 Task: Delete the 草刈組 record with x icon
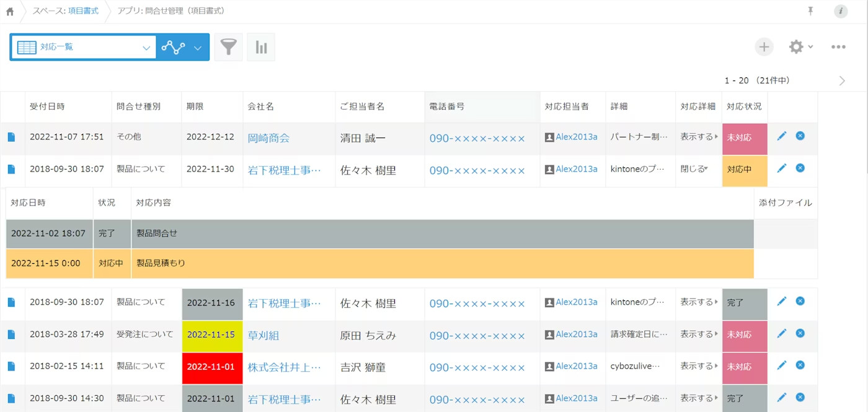click(x=800, y=333)
